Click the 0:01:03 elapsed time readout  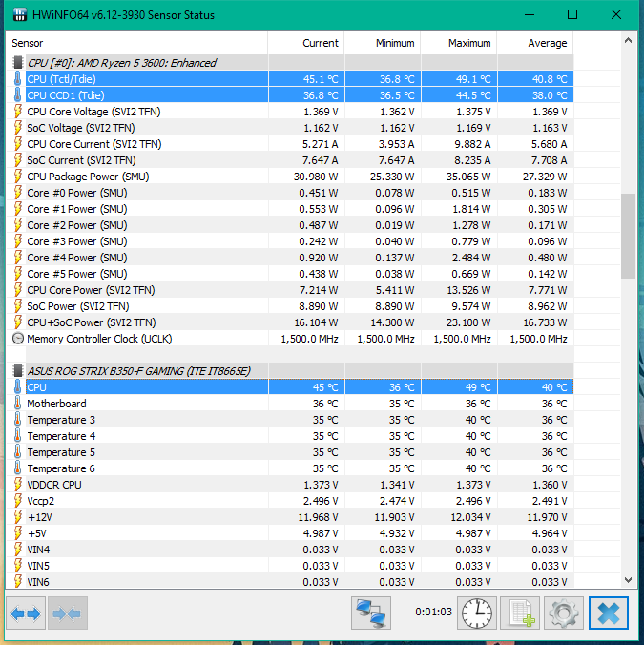[x=433, y=612]
